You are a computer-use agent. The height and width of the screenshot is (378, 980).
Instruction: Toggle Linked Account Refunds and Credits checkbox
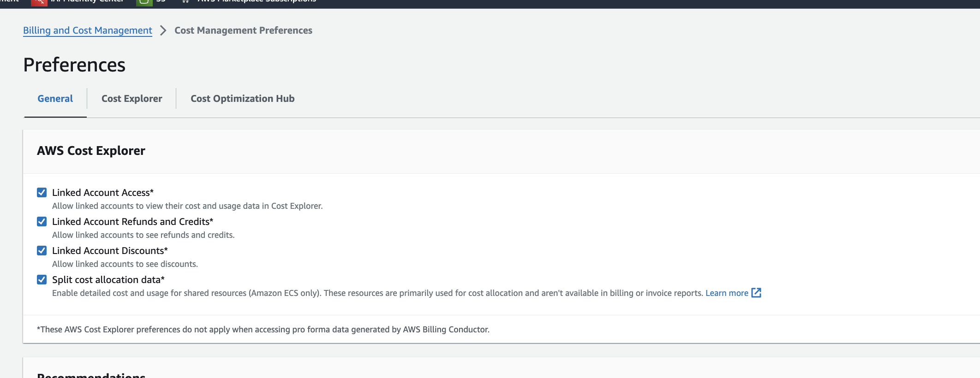click(x=42, y=222)
